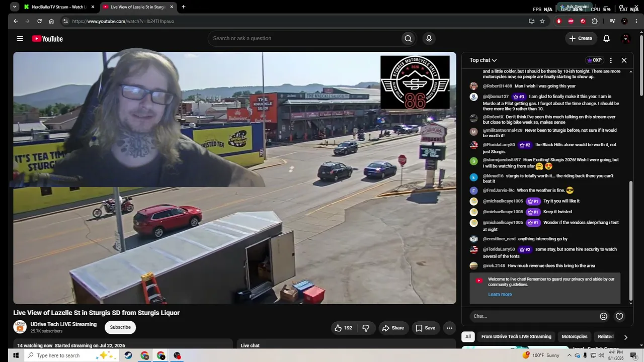The width and height of the screenshot is (644, 362).
Task: Send a heart reaction in chat
Action: (619, 316)
